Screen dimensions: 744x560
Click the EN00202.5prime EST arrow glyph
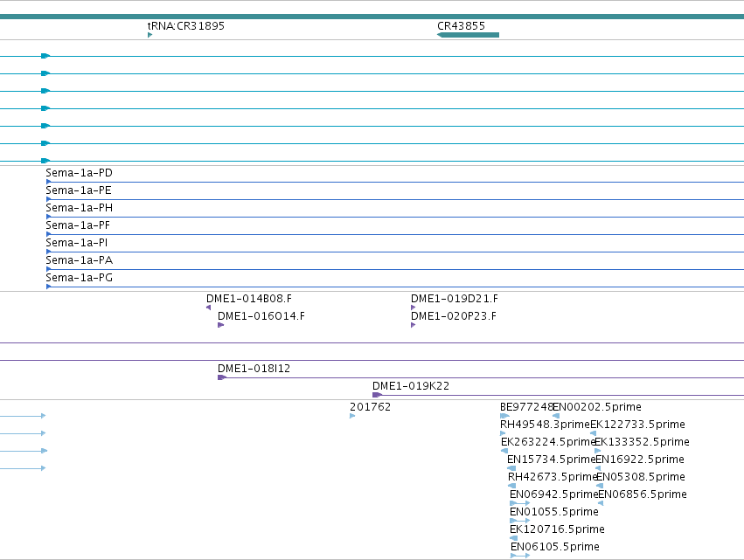[556, 417]
